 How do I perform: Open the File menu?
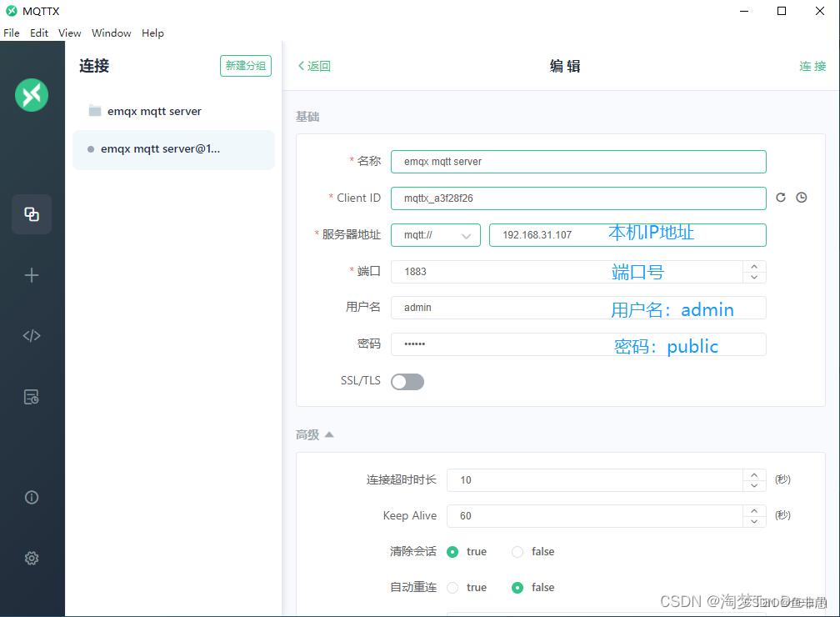12,33
